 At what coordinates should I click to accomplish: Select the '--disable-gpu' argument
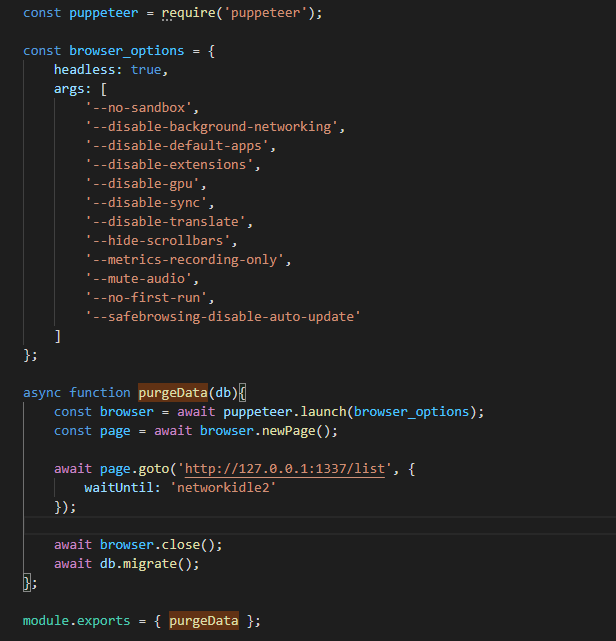coord(143,184)
